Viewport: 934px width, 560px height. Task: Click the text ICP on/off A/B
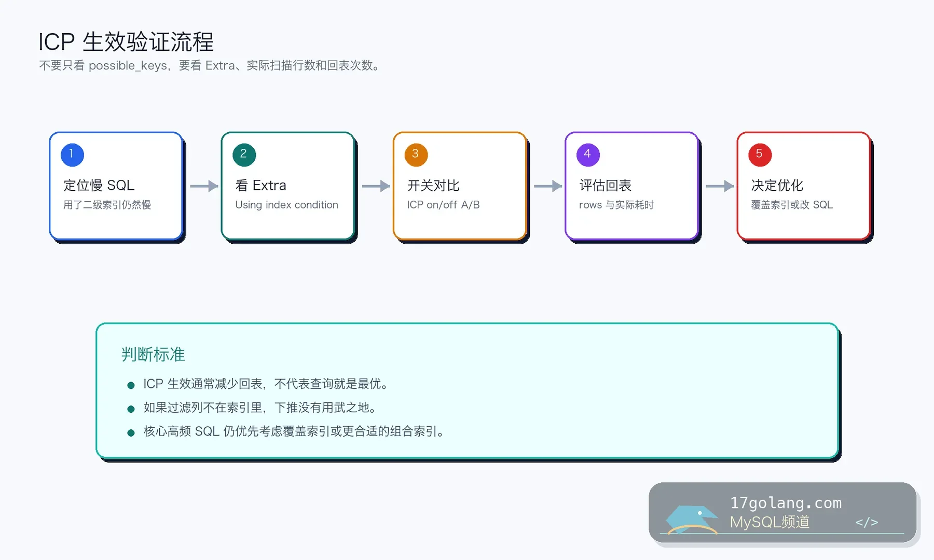point(443,205)
